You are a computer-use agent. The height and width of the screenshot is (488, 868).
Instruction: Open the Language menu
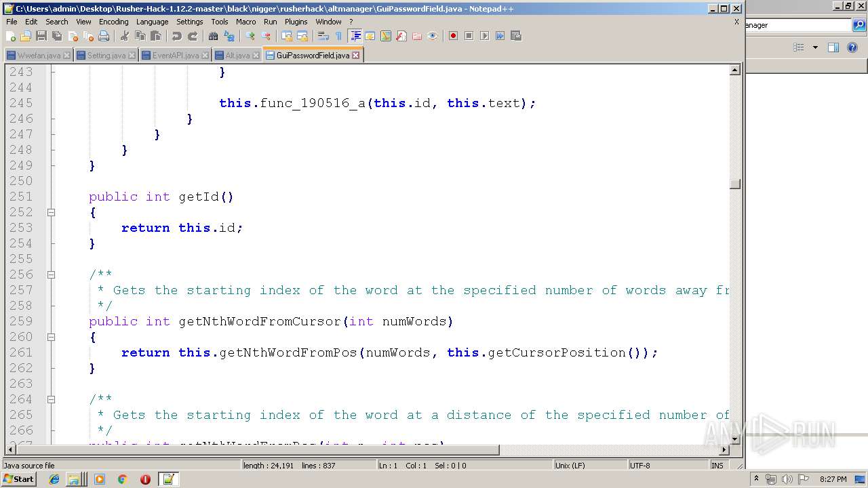(x=152, y=22)
